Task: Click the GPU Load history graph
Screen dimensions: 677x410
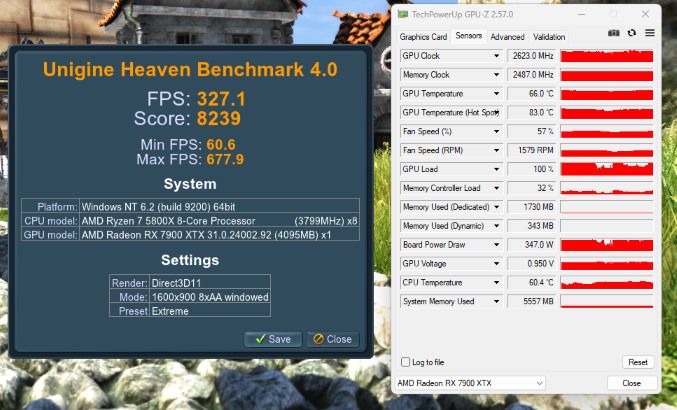Action: point(607,169)
